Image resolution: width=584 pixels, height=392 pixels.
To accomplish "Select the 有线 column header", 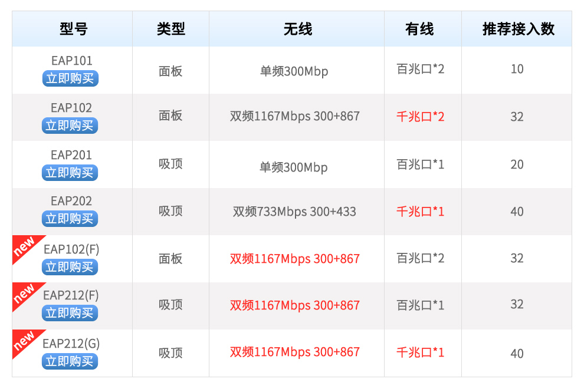I will click(x=419, y=29).
